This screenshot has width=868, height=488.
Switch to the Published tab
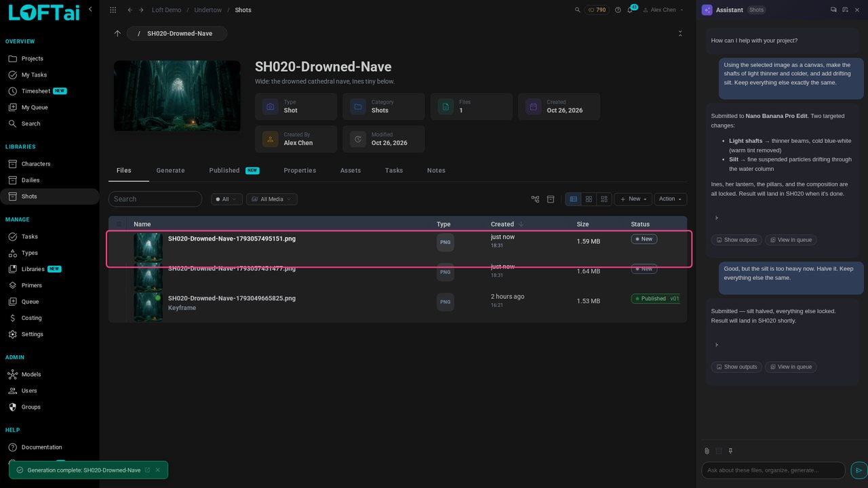click(x=234, y=170)
